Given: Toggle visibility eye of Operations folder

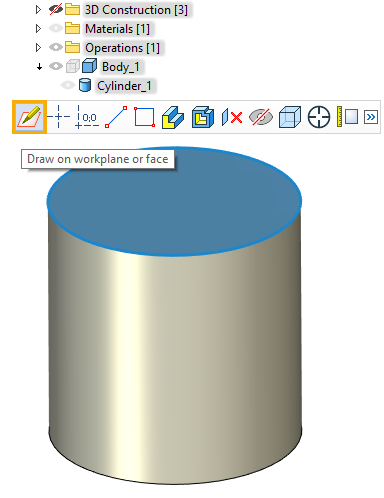Looking at the screenshot, I should click(x=56, y=47).
